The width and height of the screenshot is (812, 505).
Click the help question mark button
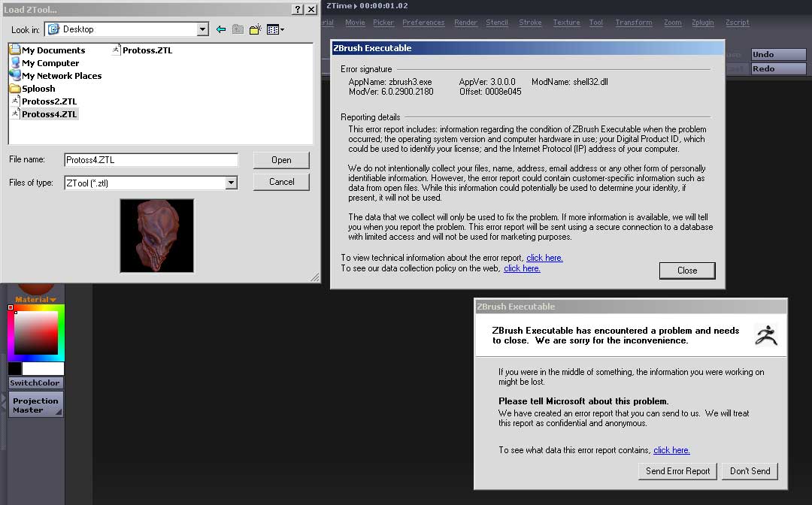297,9
